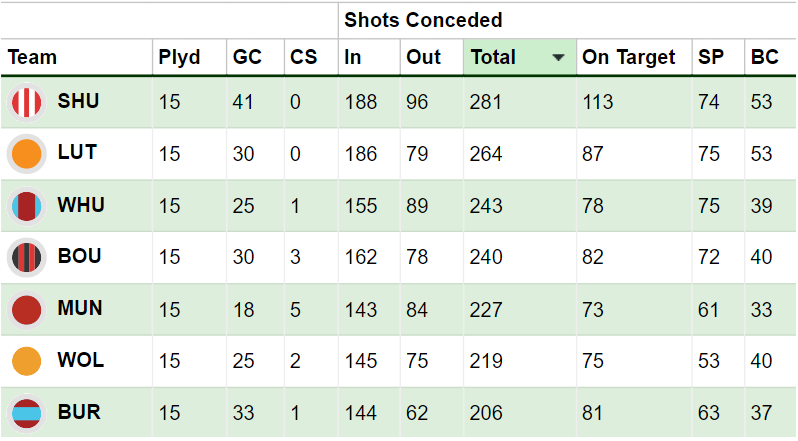Click the SP column header
Viewport: 798px width, 441px height.
click(x=710, y=58)
